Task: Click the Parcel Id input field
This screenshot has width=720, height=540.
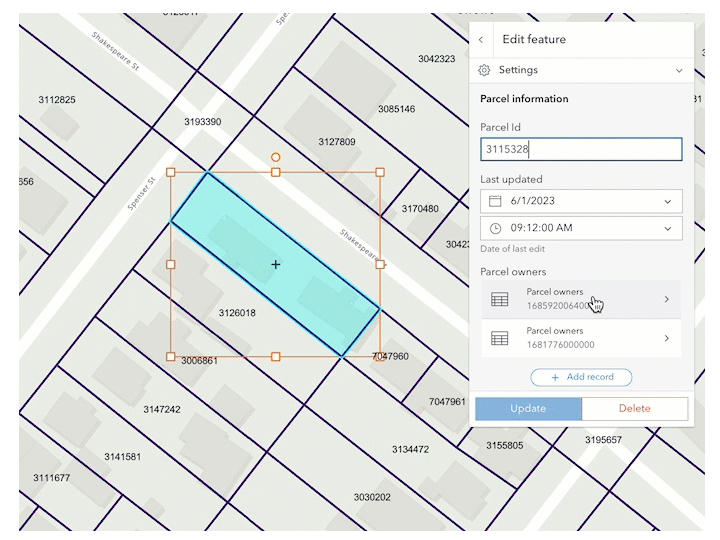Action: coord(581,149)
